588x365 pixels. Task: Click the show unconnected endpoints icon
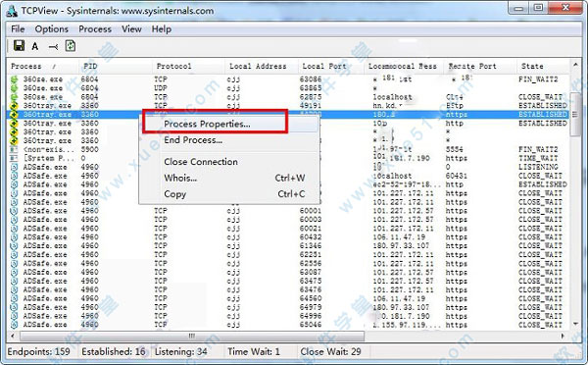pos(53,46)
